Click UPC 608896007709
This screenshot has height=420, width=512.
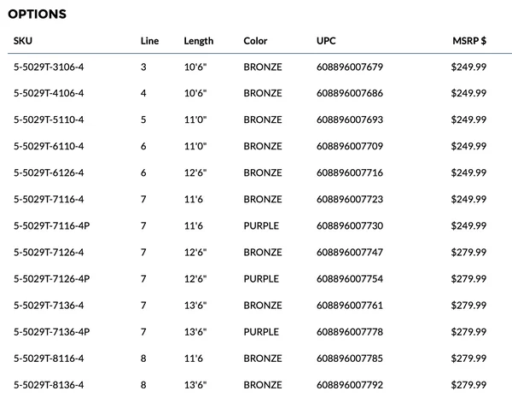pyautogui.click(x=350, y=146)
